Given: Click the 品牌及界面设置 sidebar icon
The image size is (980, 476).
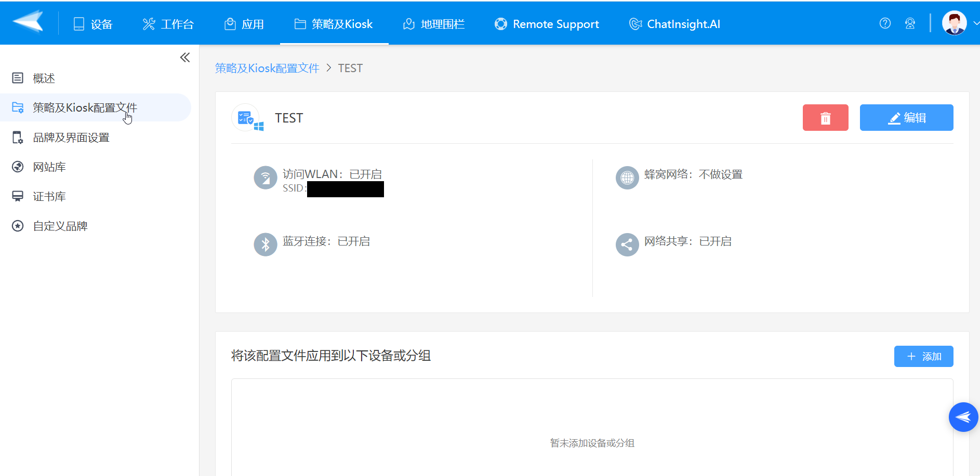Looking at the screenshot, I should click(x=18, y=138).
